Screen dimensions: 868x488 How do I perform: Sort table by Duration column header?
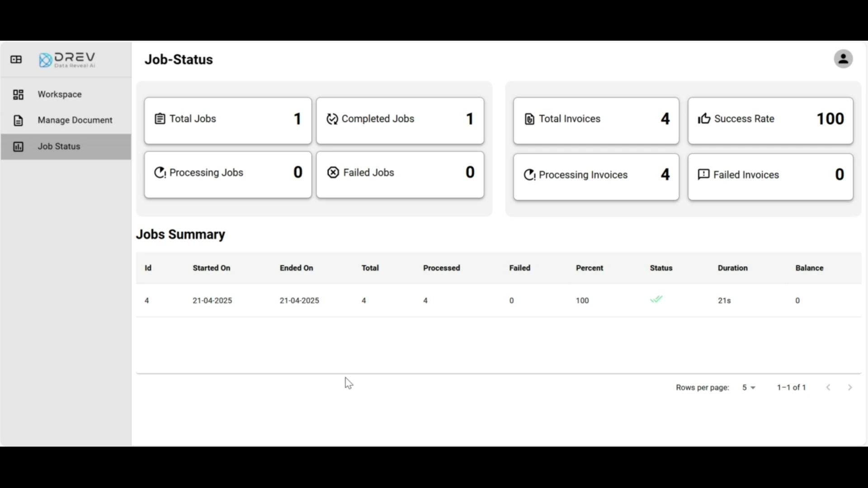pyautogui.click(x=732, y=268)
